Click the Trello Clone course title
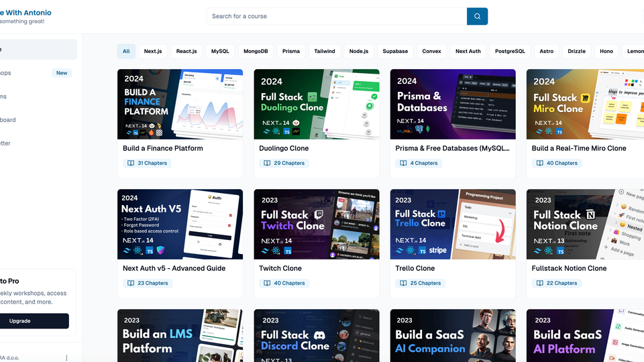This screenshot has width=644, height=362. point(415,268)
